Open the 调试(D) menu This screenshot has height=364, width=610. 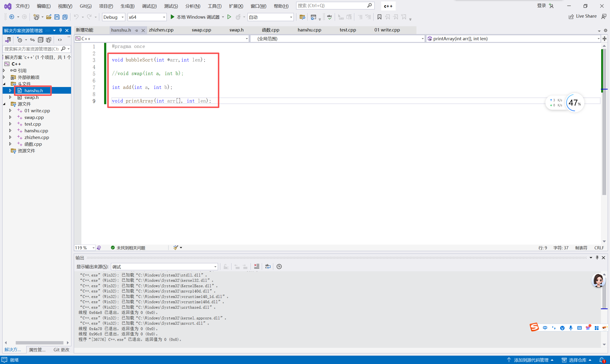149,6
